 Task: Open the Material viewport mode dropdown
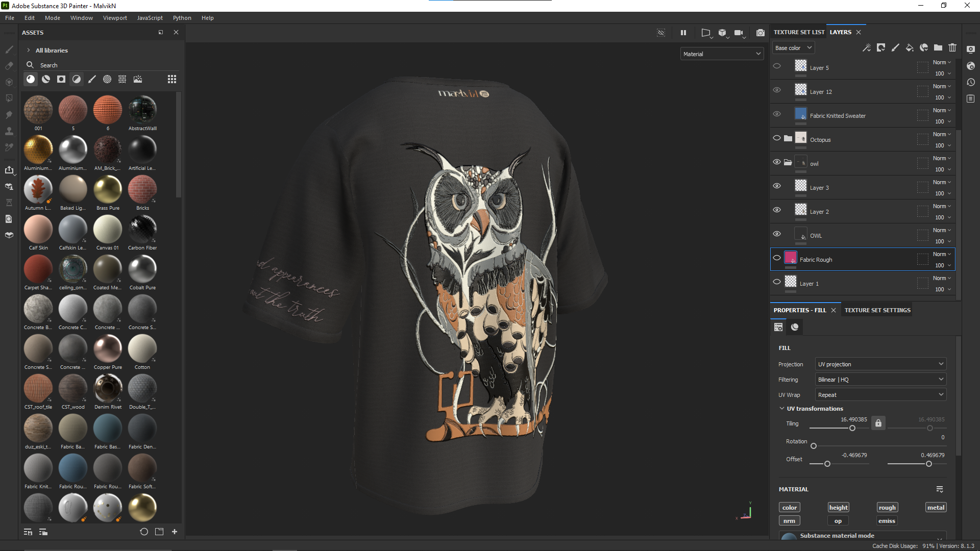click(x=722, y=54)
